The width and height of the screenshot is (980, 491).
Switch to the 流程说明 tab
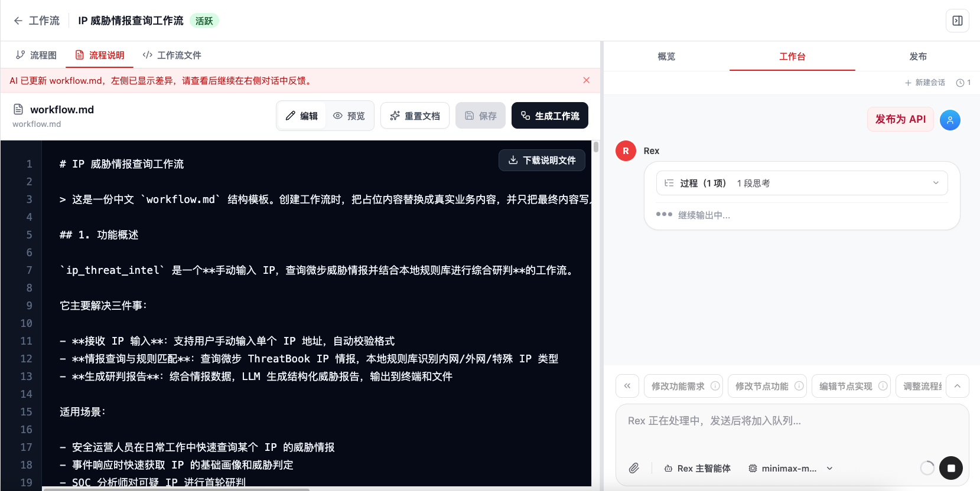click(x=100, y=55)
